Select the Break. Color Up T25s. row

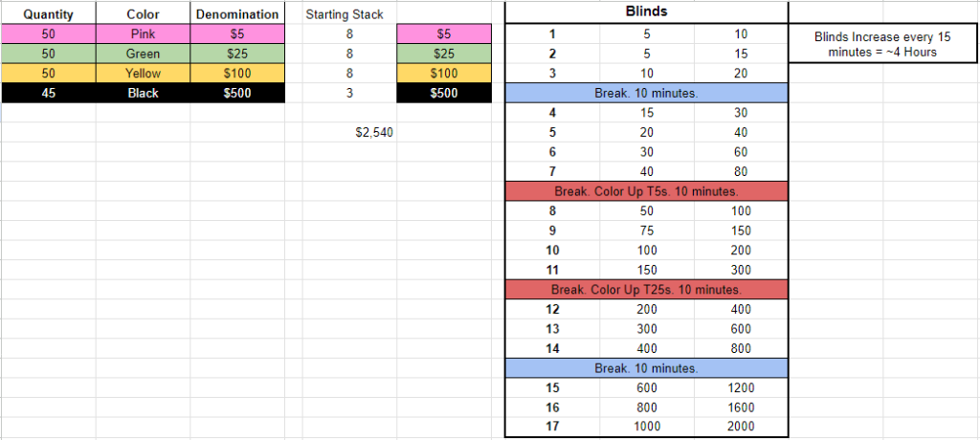click(646, 290)
